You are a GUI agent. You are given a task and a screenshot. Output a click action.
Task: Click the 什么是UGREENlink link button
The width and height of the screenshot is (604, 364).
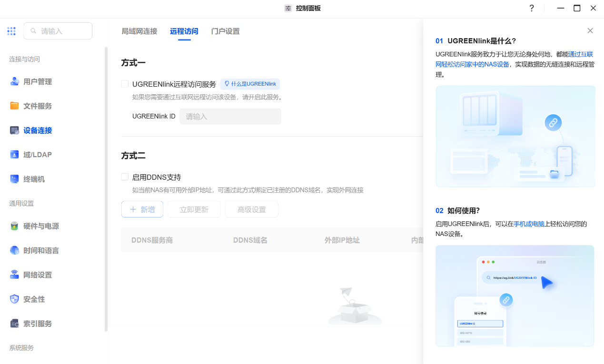(250, 84)
